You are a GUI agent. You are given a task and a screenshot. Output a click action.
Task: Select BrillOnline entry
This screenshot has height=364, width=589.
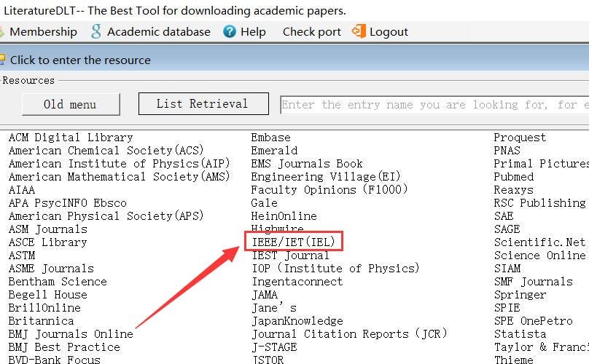[44, 308]
